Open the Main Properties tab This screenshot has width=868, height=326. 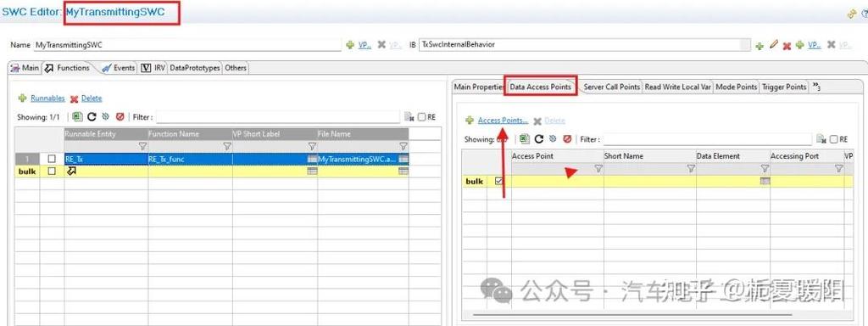click(x=479, y=87)
